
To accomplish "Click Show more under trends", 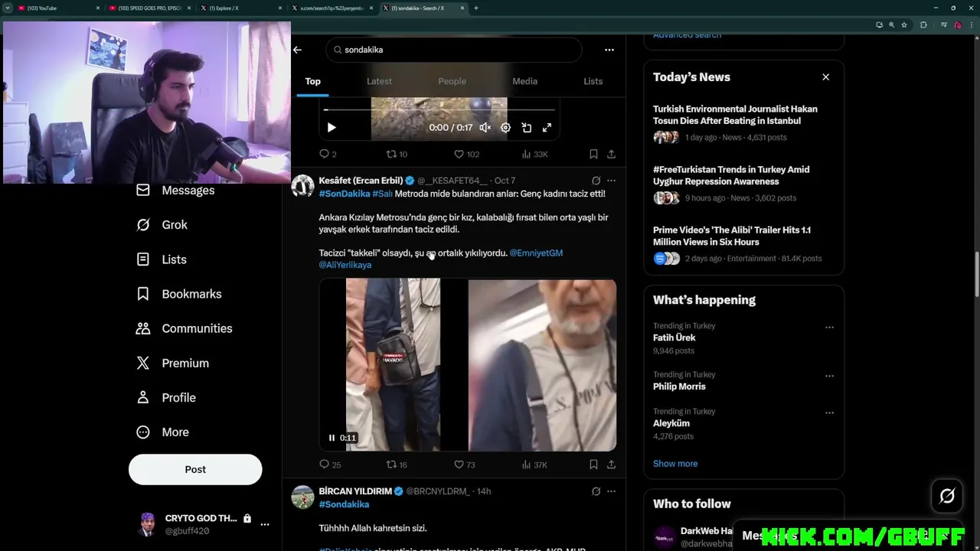I will pos(675,464).
